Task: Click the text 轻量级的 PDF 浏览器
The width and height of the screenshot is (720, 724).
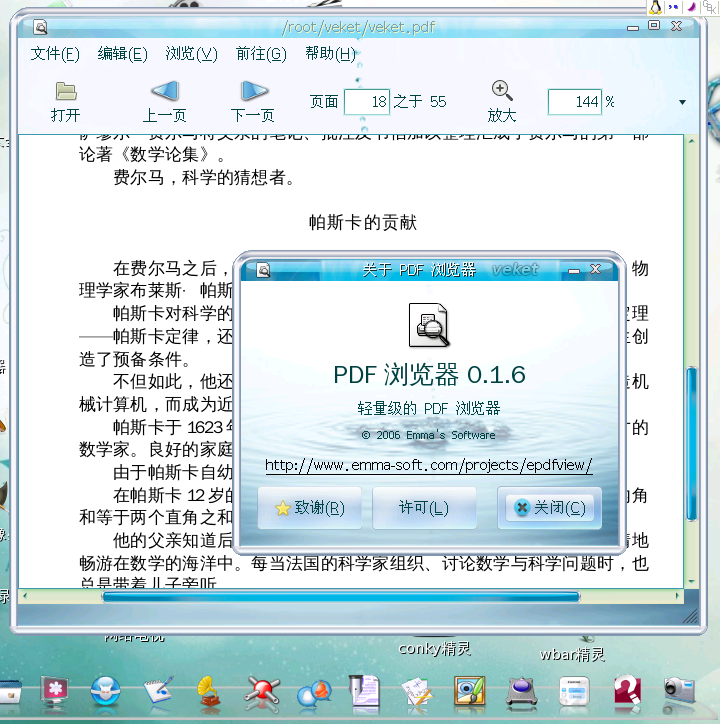Action: 429,408
